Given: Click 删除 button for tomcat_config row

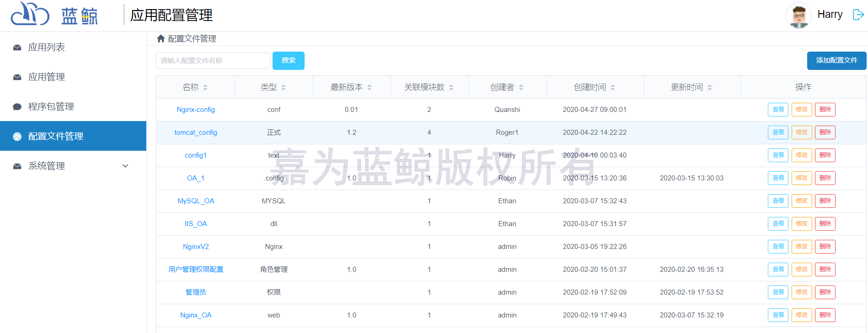Looking at the screenshot, I should click(x=825, y=132).
